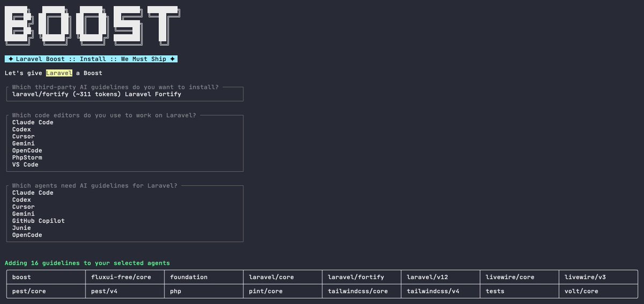Image resolution: width=644 pixels, height=304 pixels.
Task: Click the "volt/core" table cell
Action: point(598,291)
